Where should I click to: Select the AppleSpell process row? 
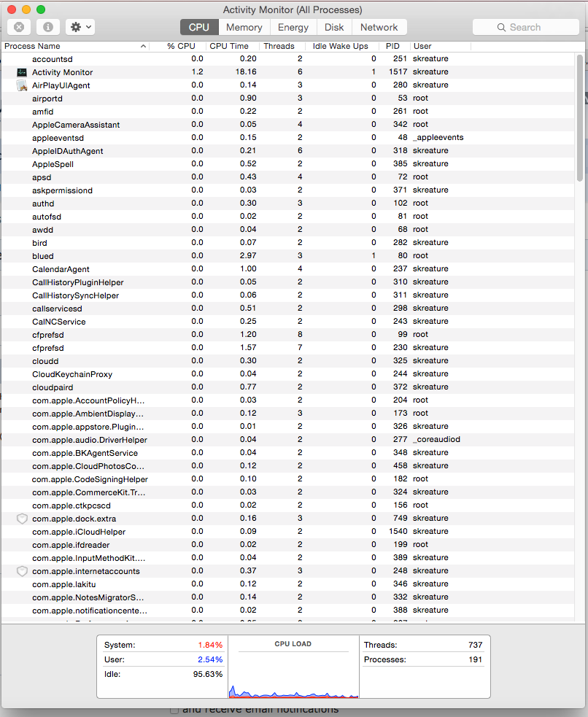click(288, 163)
